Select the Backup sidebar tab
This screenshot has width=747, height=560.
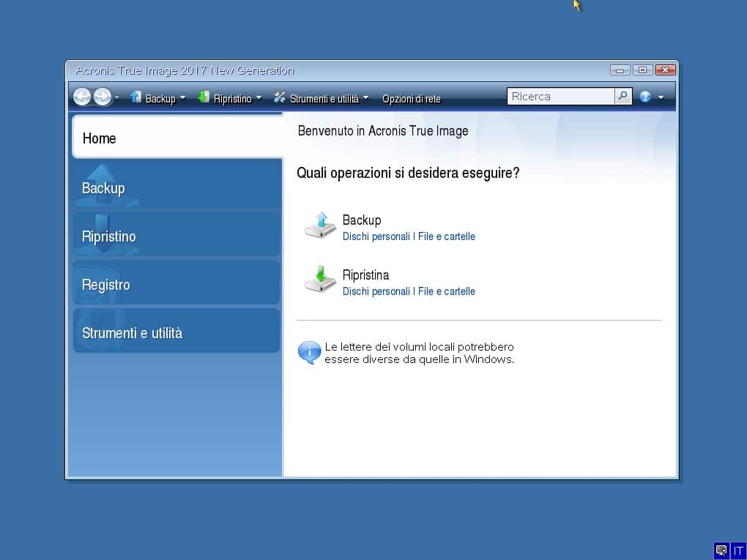(177, 187)
